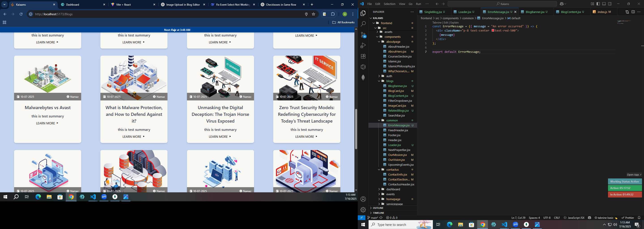Open the Extensions view in VS Code
Viewport: 644px width, 229px height.
363,56
